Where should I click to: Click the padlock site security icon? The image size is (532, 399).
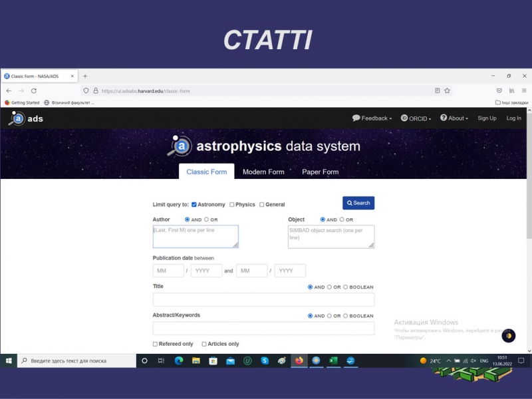96,91
